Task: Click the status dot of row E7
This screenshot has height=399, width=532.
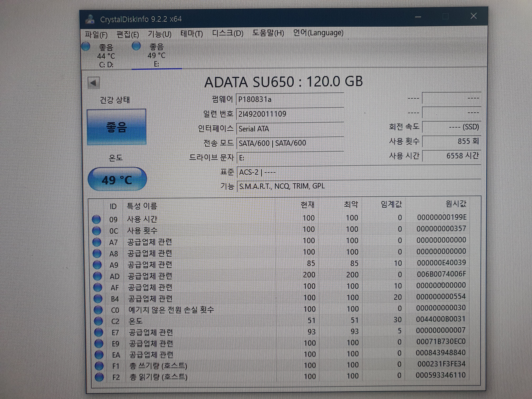Action: tap(99, 332)
